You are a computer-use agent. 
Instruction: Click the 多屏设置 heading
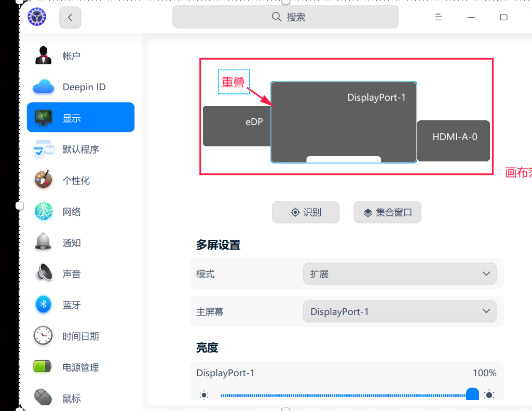218,245
